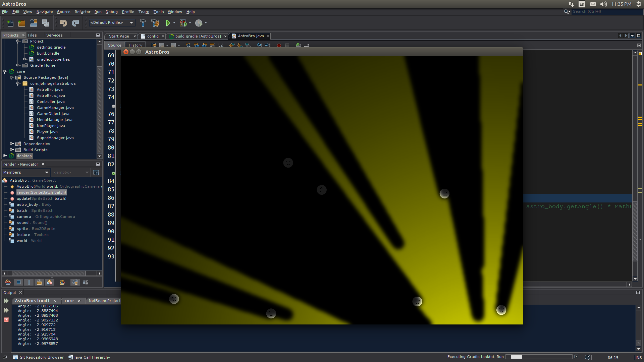The height and width of the screenshot is (362, 644).
Task: Cancel the running Gradle task
Action: click(576, 357)
